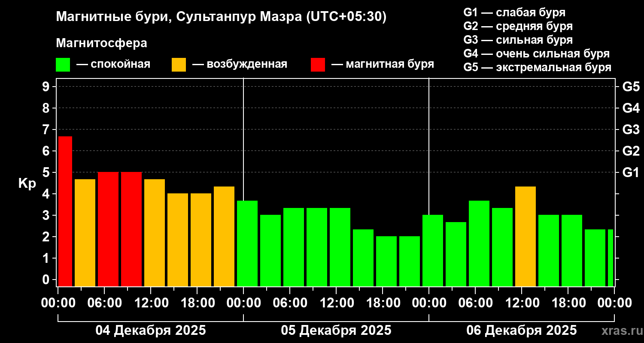Click the orange bar at 12:00 on 04 December
The width and height of the screenshot is (644, 343).
[155, 233]
